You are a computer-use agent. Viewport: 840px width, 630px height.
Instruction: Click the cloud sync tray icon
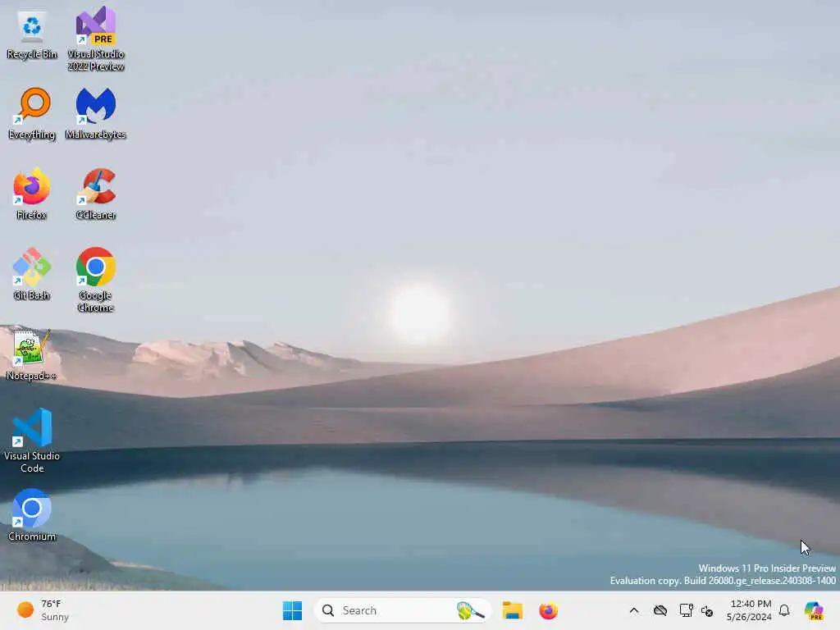click(x=660, y=610)
